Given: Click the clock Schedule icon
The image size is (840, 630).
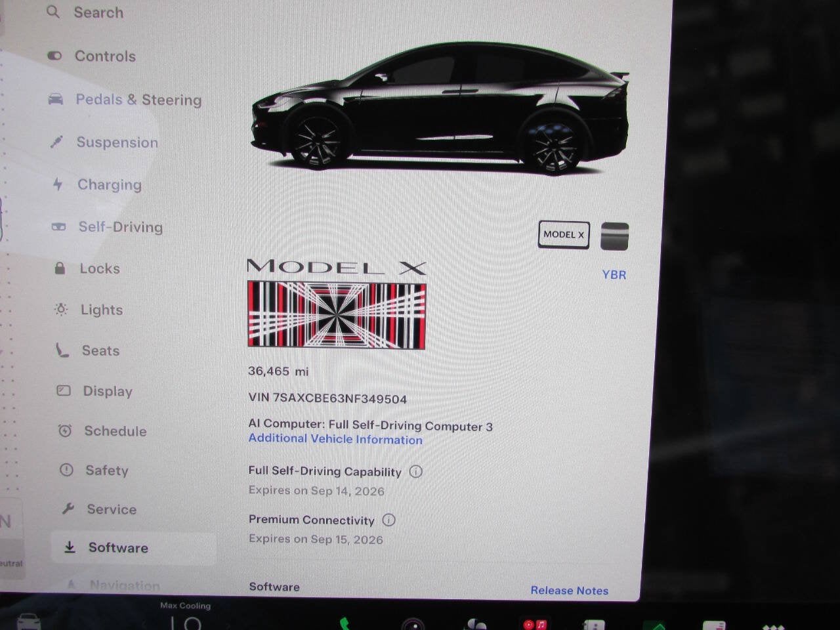Looking at the screenshot, I should coord(65,430).
